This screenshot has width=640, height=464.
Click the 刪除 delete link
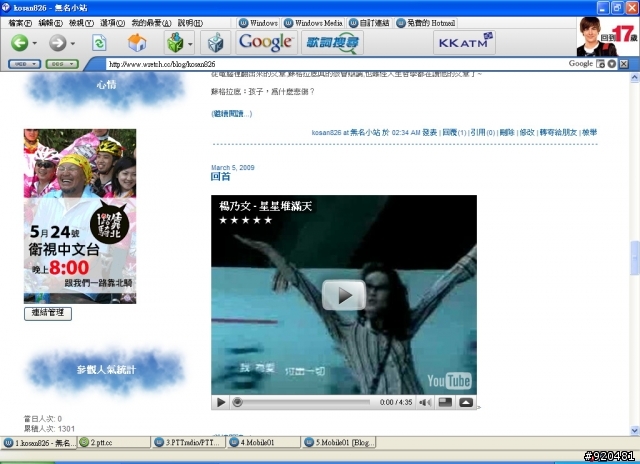[507, 132]
